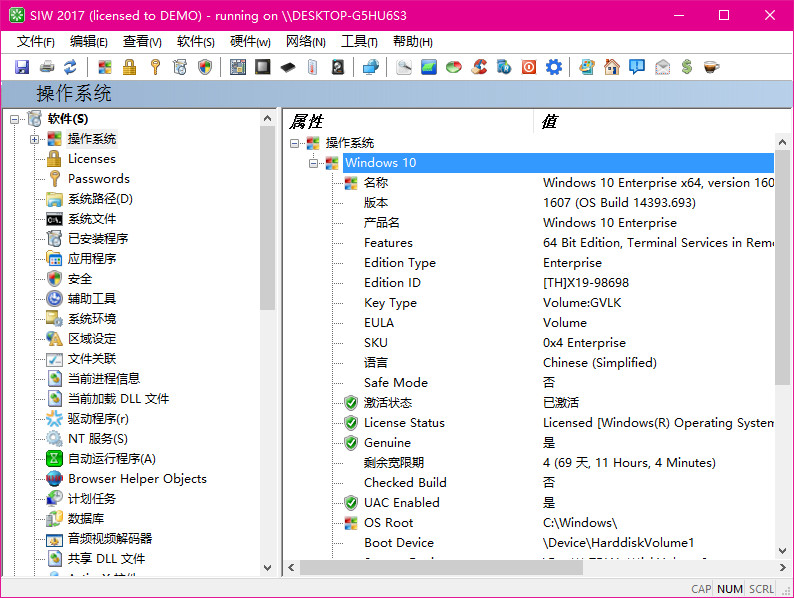The image size is (794, 598).
Task: Click the Windows flag toolbar icon
Action: [x=105, y=67]
